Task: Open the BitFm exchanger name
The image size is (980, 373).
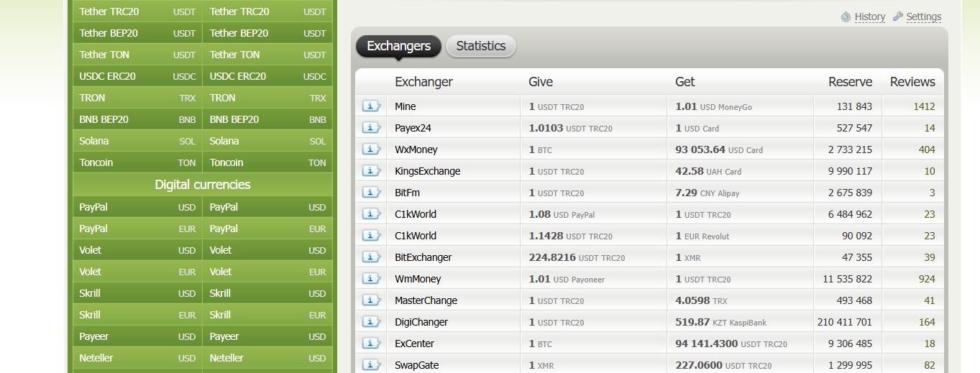Action: pos(408,193)
